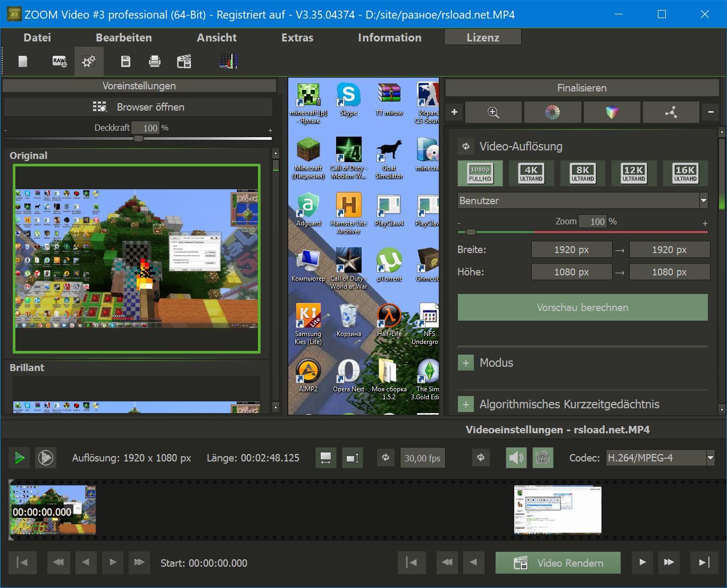Skip to end with last transport button
The width and height of the screenshot is (727, 588).
[x=704, y=562]
